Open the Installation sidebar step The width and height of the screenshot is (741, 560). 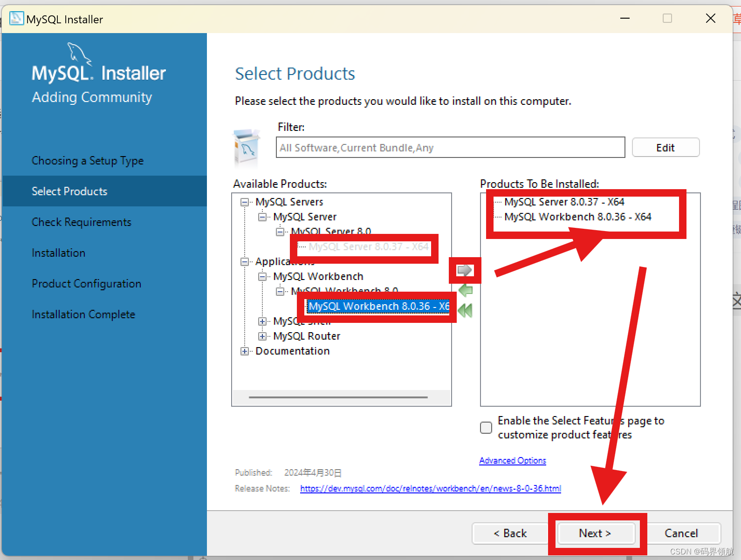[59, 253]
